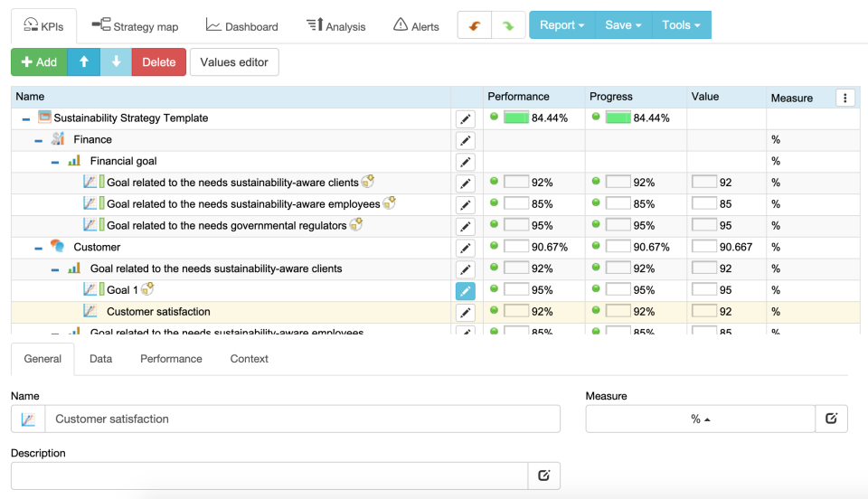The width and height of the screenshot is (868, 499).
Task: Select the Context tab
Action: coord(250,359)
